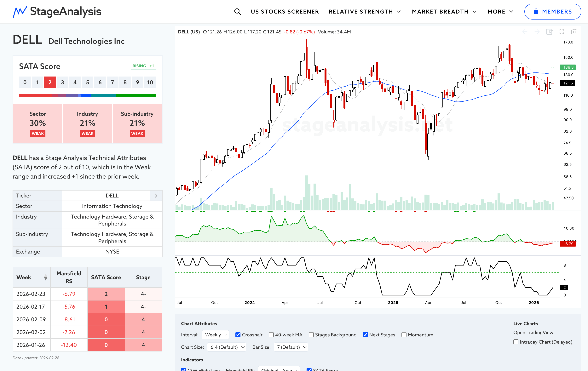Open the Market Breadth menu
Viewport: 588px width, 371px height.
click(x=444, y=11)
